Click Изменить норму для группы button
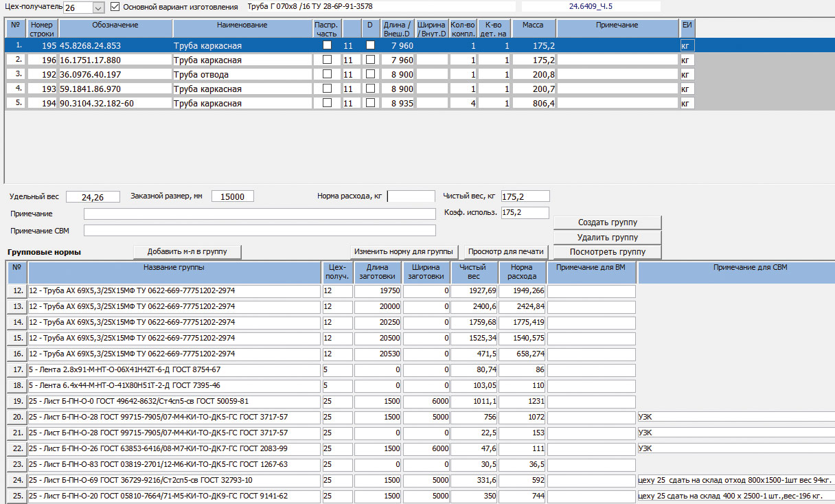Viewport: 835px width, 504px height. click(404, 251)
